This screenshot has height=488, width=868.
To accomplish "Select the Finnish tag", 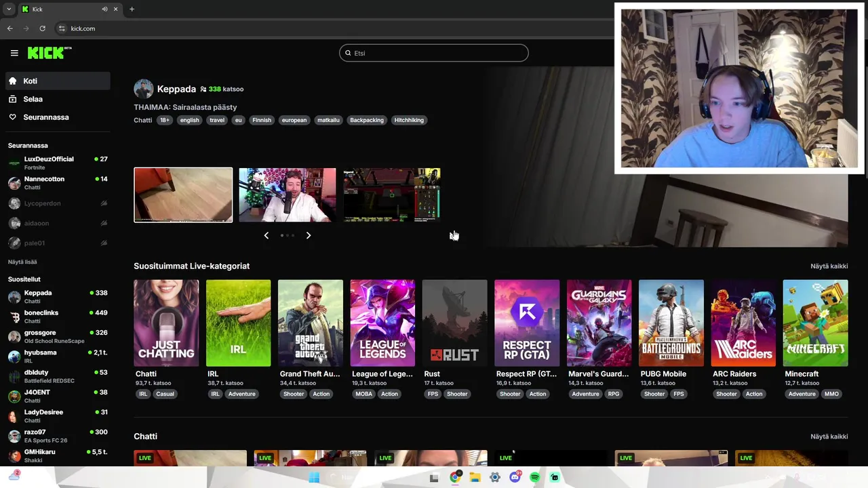I will tap(262, 120).
